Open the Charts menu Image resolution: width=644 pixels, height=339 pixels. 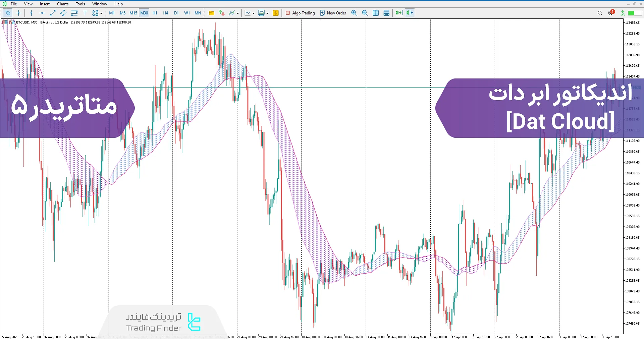(62, 4)
